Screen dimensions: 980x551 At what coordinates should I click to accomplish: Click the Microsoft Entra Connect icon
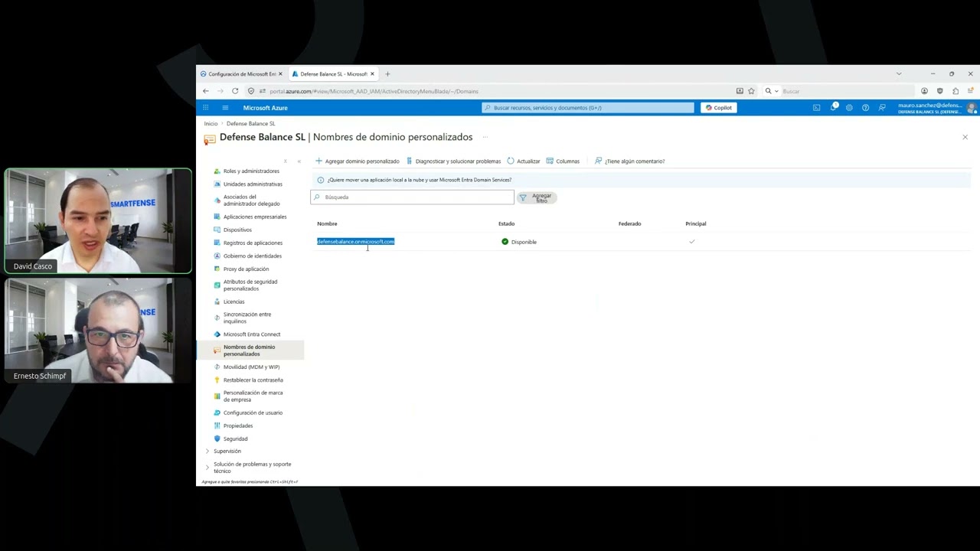[x=217, y=334]
